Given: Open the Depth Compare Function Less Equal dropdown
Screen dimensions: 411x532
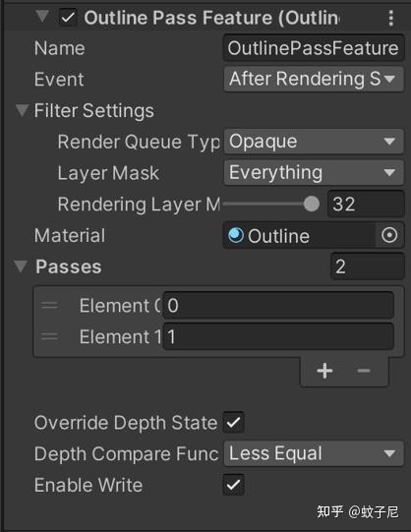Looking at the screenshot, I should tap(314, 453).
